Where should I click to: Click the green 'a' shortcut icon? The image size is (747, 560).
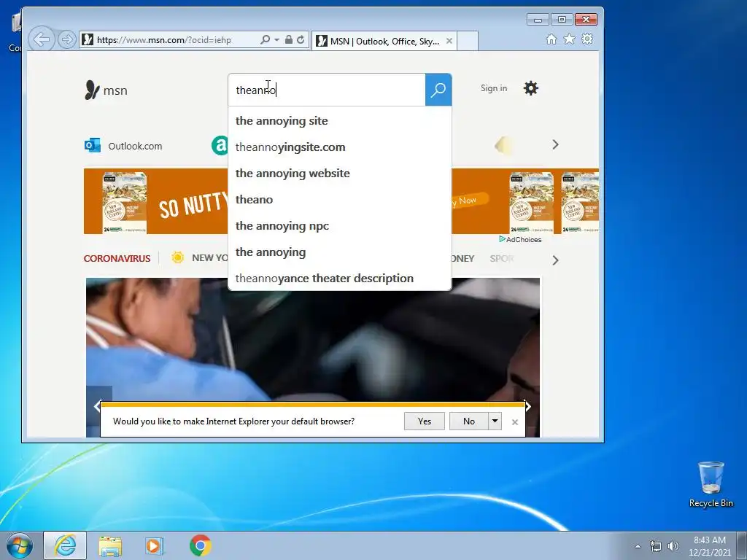[220, 145]
